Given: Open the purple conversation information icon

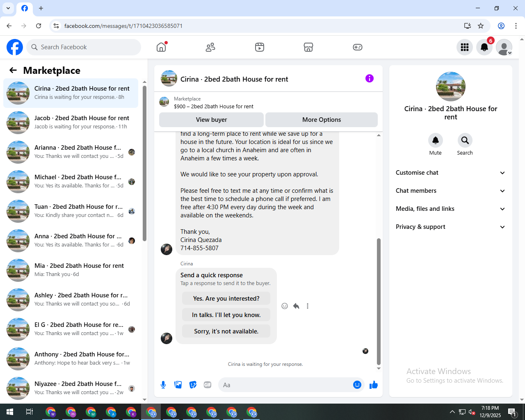Looking at the screenshot, I should click(x=370, y=78).
